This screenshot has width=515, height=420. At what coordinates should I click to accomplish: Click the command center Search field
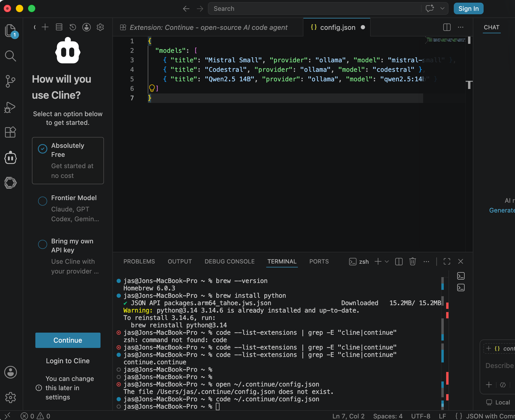[314, 9]
